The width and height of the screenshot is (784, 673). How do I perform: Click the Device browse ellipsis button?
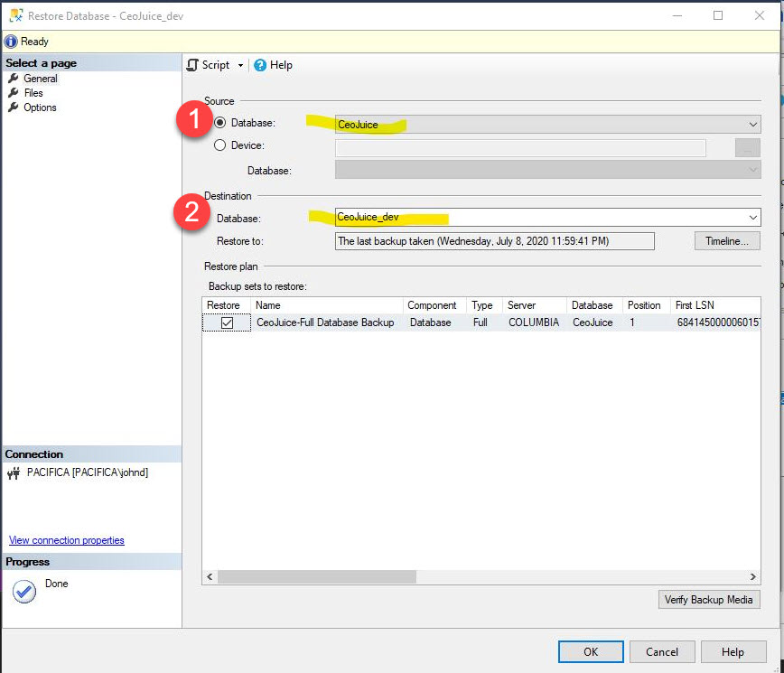point(748,148)
